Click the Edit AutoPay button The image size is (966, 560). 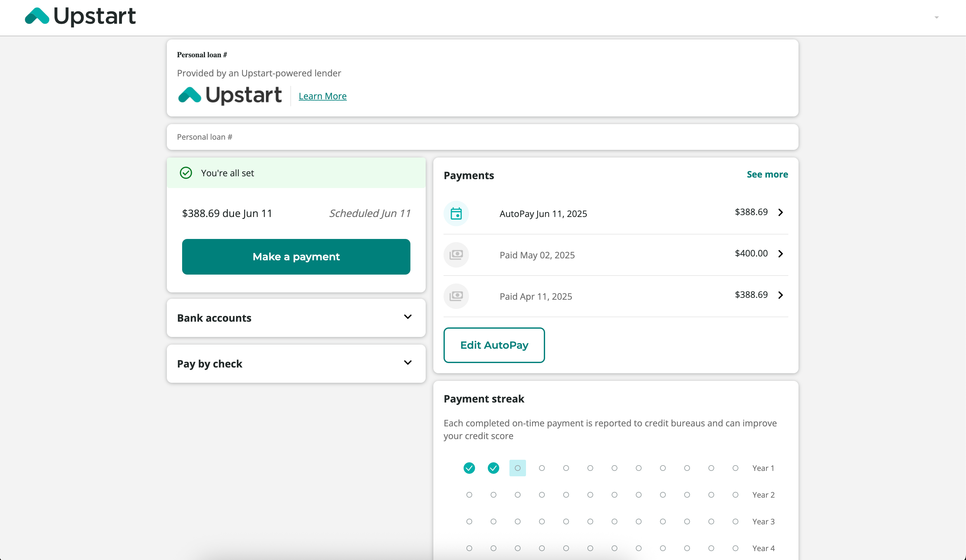click(x=494, y=345)
